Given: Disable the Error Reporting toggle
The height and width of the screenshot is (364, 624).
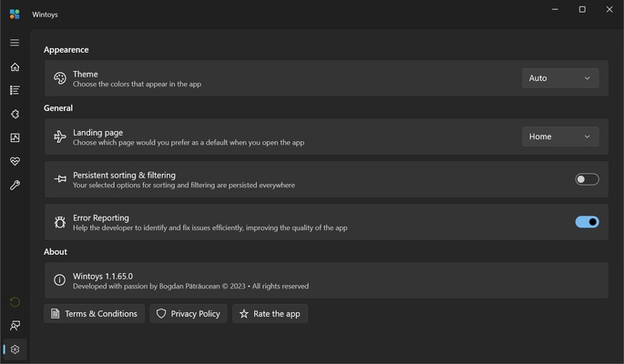Looking at the screenshot, I should (x=587, y=222).
